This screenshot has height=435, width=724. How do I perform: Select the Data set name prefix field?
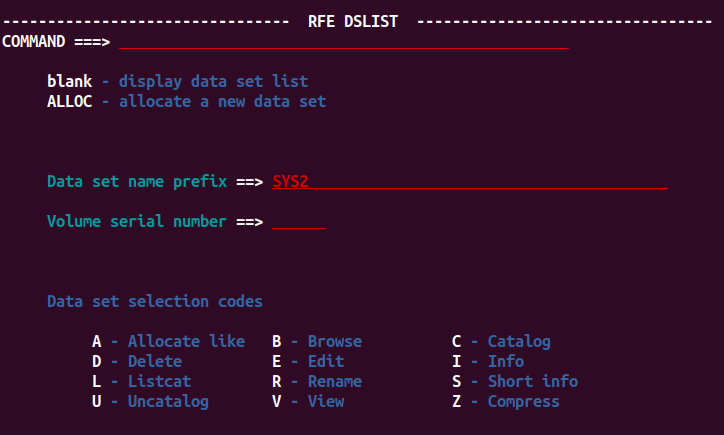tap(470, 181)
